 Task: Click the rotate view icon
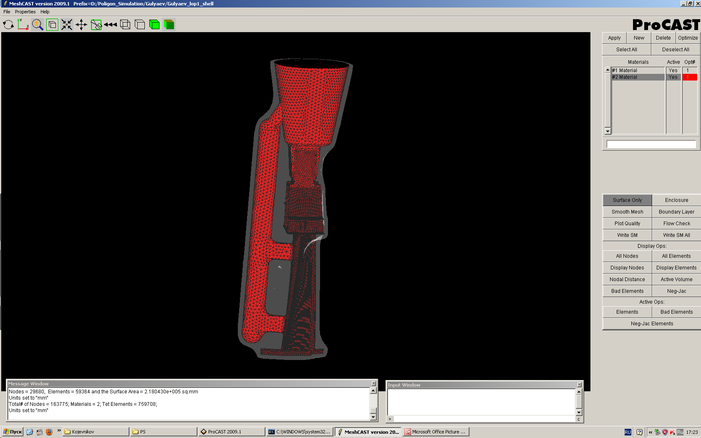coord(8,24)
